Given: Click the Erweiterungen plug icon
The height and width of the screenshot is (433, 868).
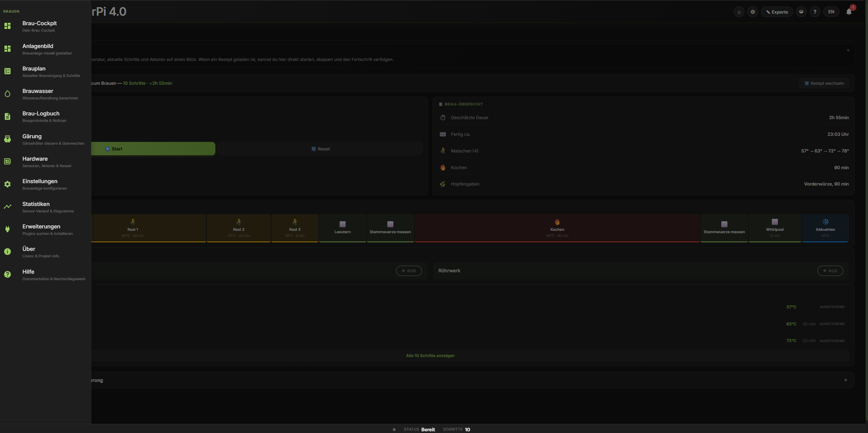Looking at the screenshot, I should click(x=7, y=229).
